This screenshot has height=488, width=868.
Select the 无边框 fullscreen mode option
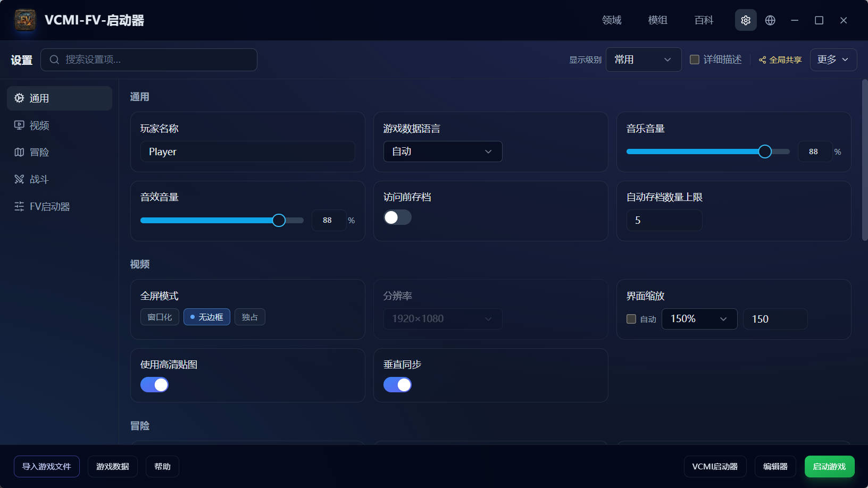tap(207, 317)
